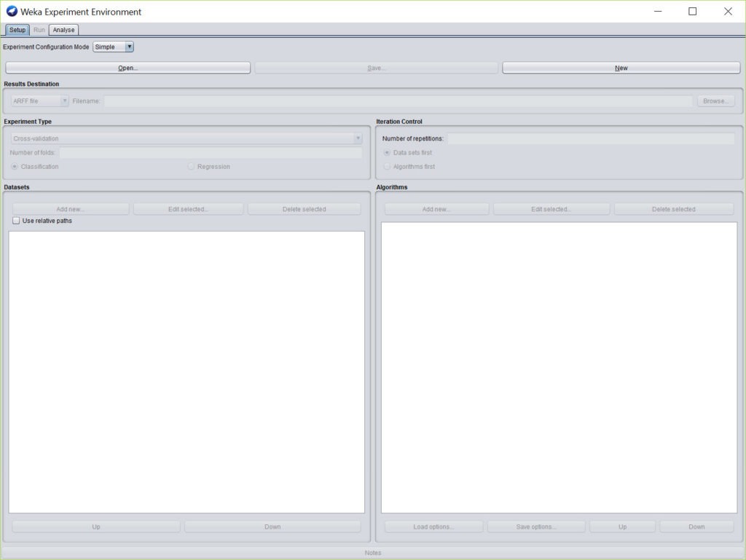This screenshot has height=560, width=746.
Task: Minimize the Weka Experiment Environment window
Action: [x=658, y=12]
